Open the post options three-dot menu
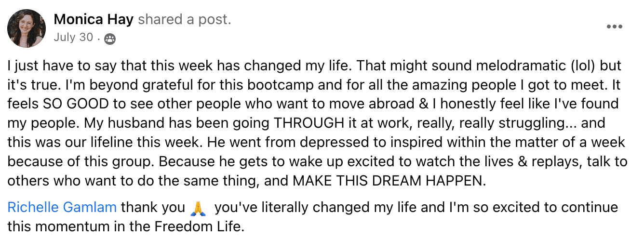Screen dimensions: 644x239 [614, 27]
